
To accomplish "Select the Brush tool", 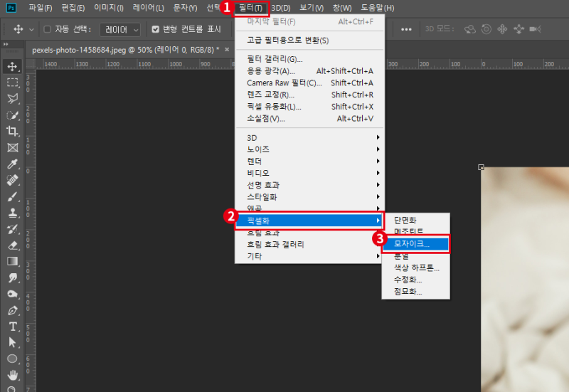I will pyautogui.click(x=12, y=196).
